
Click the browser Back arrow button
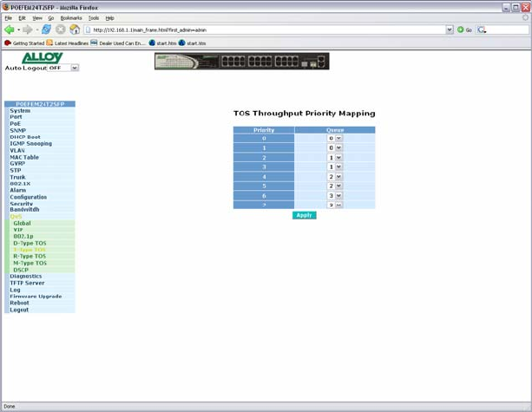tap(10, 29)
